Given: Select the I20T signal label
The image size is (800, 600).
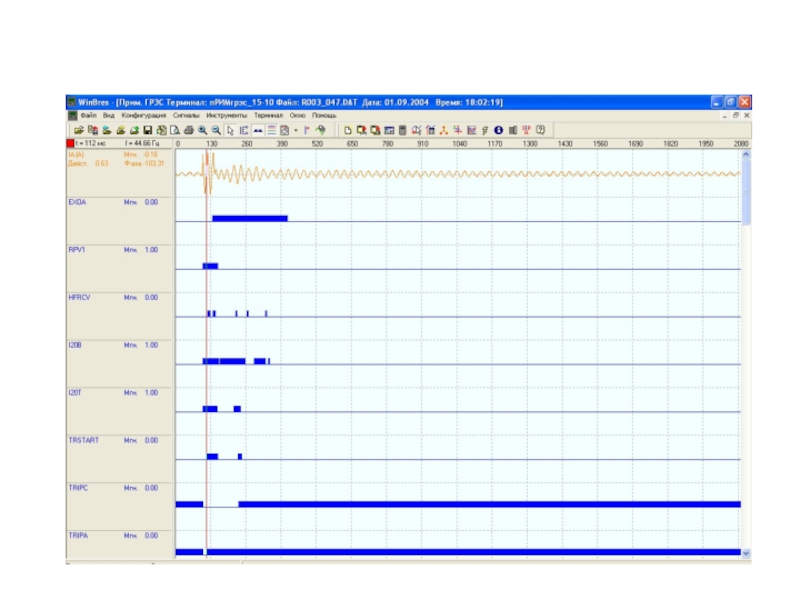Looking at the screenshot, I should (x=74, y=393).
